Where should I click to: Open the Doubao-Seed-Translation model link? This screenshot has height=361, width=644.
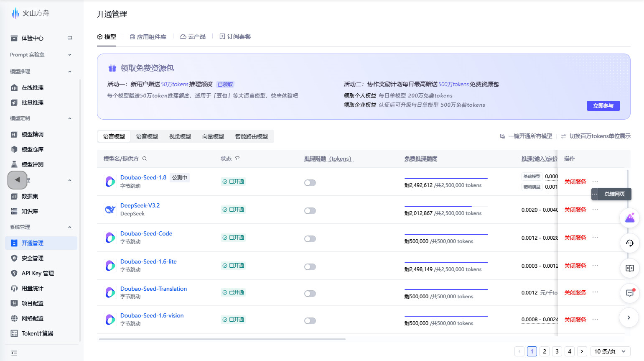tap(153, 289)
